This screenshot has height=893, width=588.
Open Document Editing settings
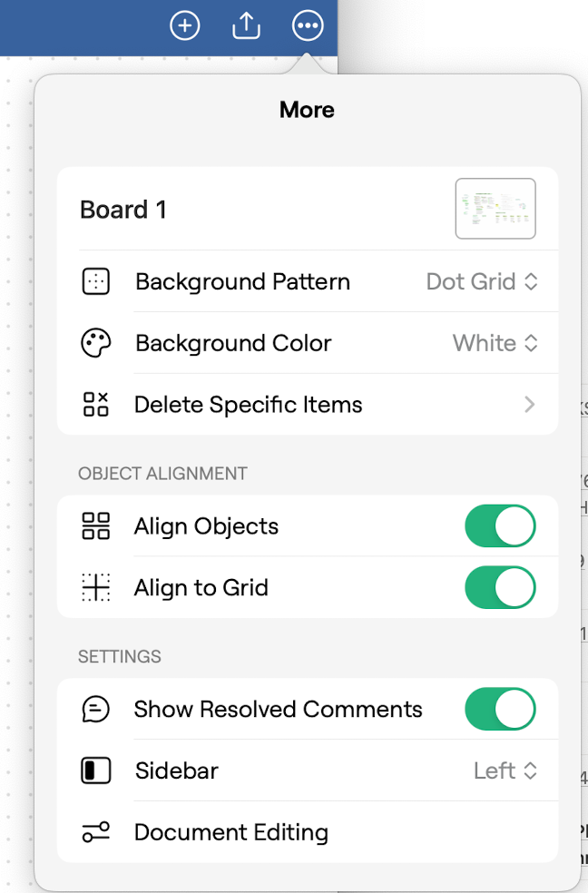click(308, 832)
